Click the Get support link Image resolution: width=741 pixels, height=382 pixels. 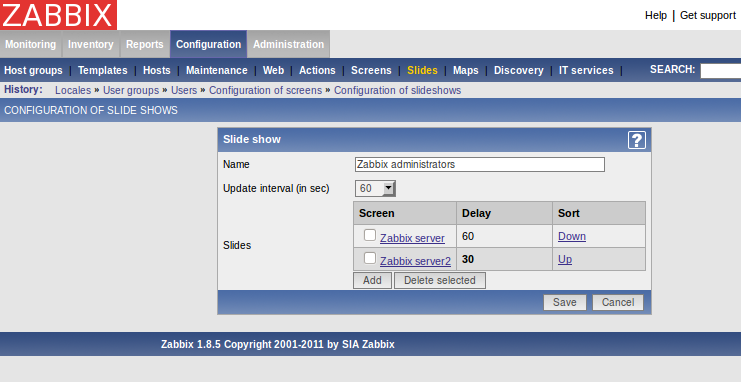[708, 16]
